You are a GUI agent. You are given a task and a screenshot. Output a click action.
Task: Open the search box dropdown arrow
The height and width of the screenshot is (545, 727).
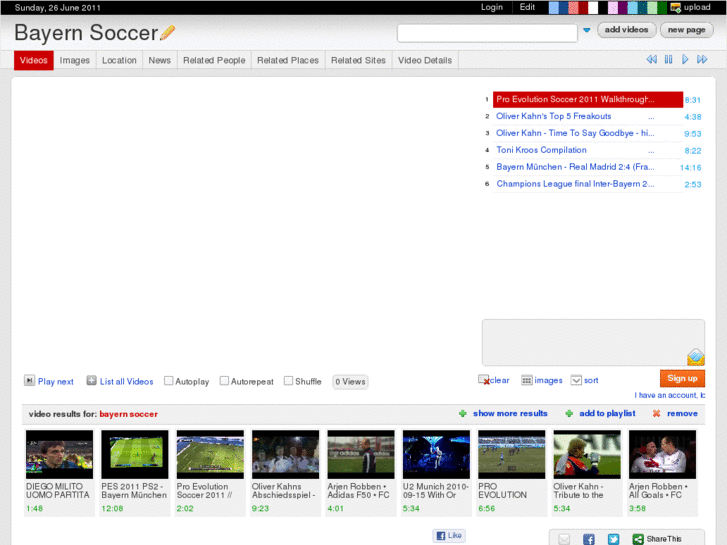[x=587, y=30]
